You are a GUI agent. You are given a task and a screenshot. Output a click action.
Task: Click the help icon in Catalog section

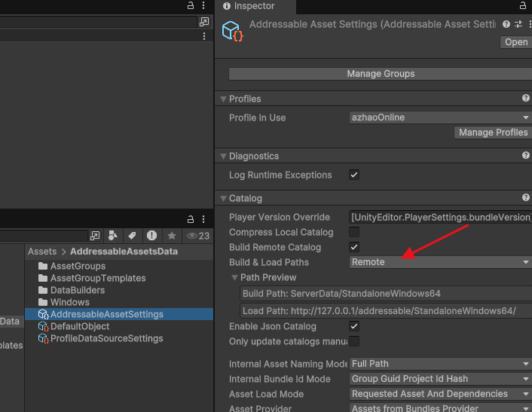tap(525, 197)
